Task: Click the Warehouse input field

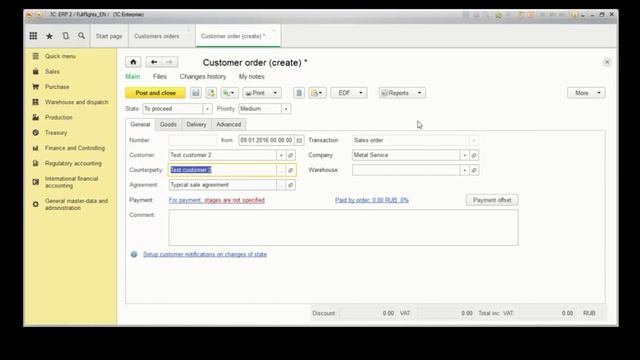Action: (406, 170)
